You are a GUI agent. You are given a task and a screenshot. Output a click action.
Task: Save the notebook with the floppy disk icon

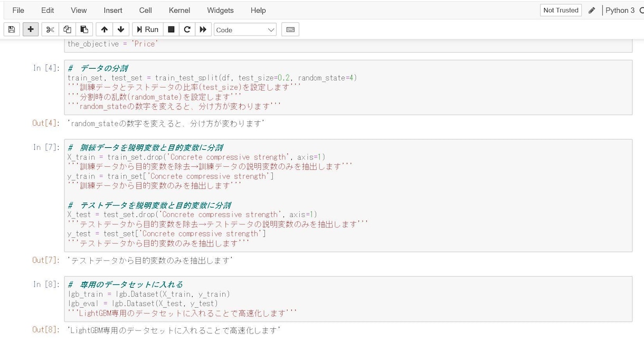[12, 30]
